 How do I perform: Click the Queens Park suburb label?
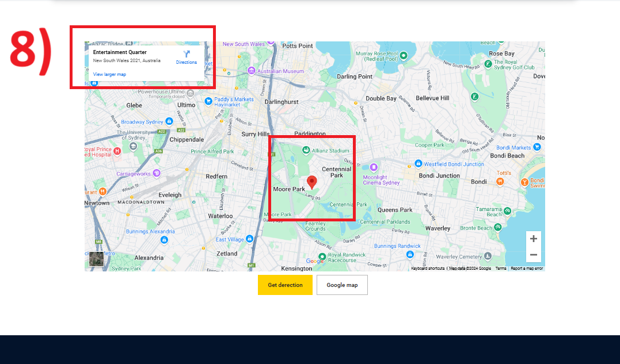tap(395, 210)
